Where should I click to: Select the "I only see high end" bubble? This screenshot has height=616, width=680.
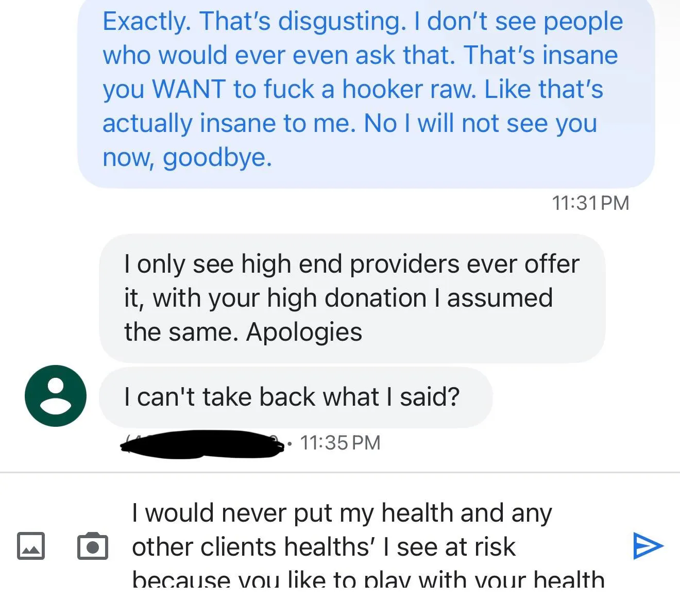[x=352, y=298]
